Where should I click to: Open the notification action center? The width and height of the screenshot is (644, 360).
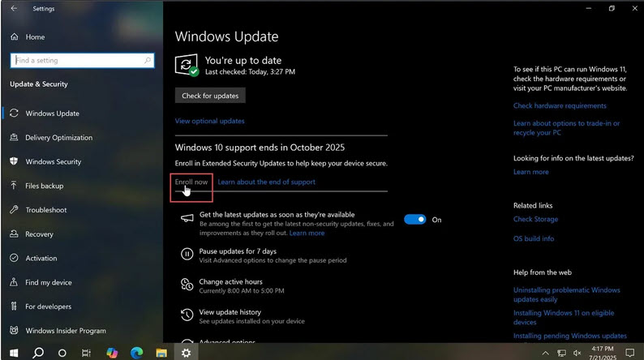coord(629,353)
